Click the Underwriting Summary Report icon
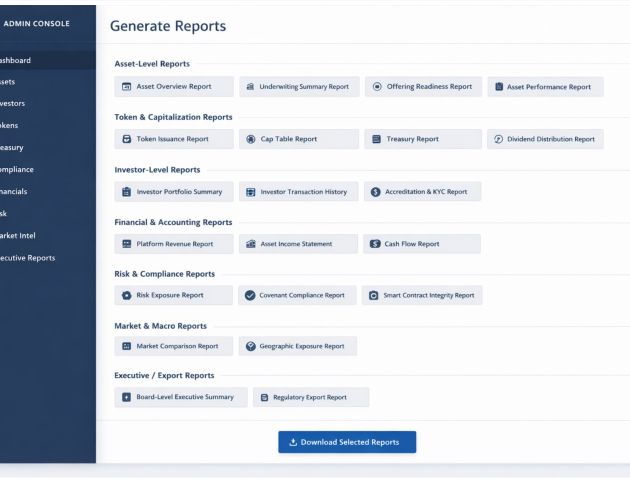Image resolution: width=630 pixels, height=482 pixels. pyautogui.click(x=251, y=87)
